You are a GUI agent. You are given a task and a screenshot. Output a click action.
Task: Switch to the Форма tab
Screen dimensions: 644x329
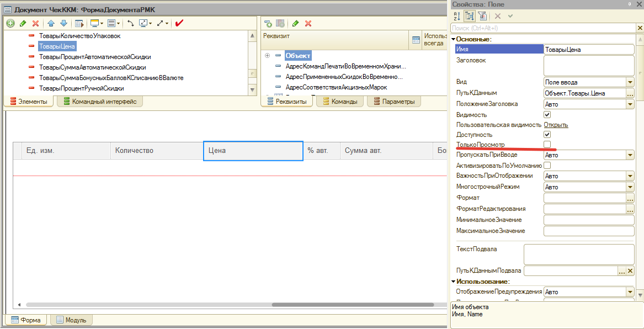(x=25, y=320)
